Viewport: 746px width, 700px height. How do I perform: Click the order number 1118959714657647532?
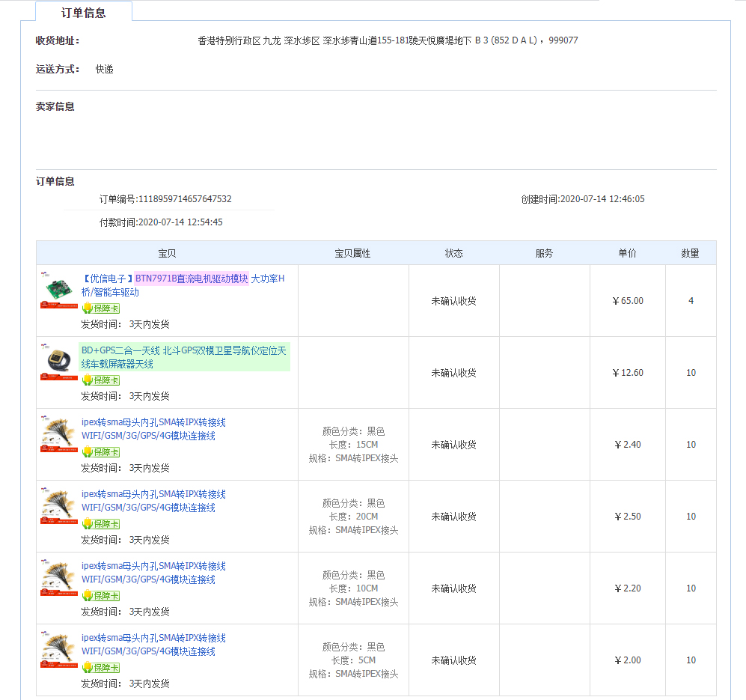184,199
